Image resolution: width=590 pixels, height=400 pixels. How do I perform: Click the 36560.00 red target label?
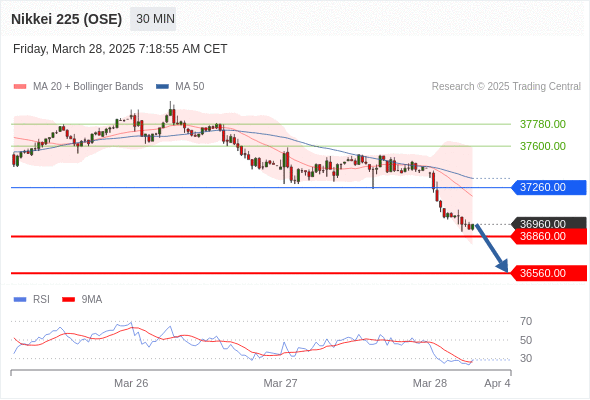click(549, 273)
